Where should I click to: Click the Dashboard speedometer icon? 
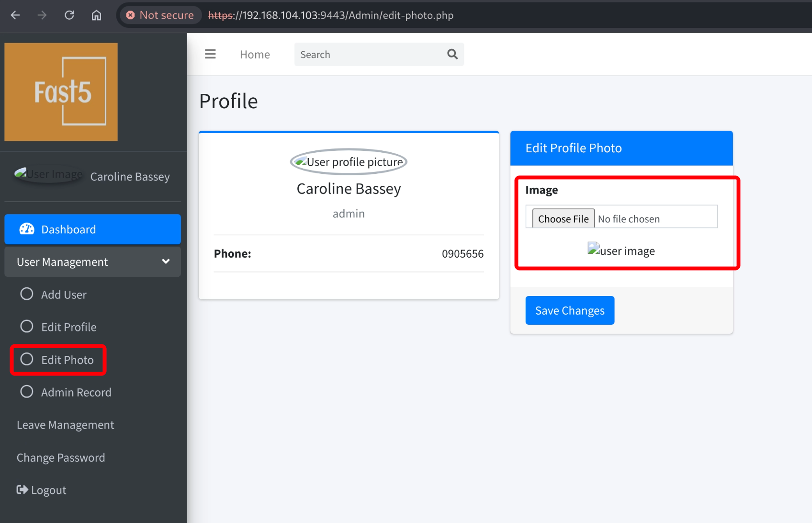point(27,229)
